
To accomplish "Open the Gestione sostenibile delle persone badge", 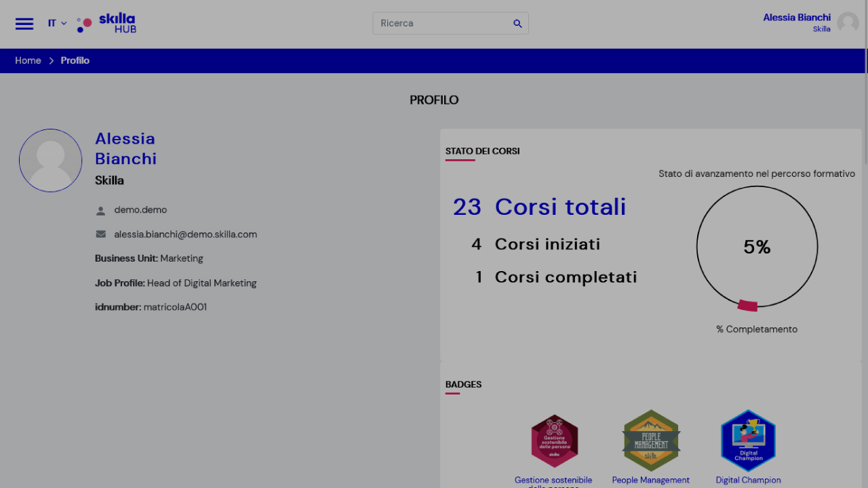I will pos(554,441).
